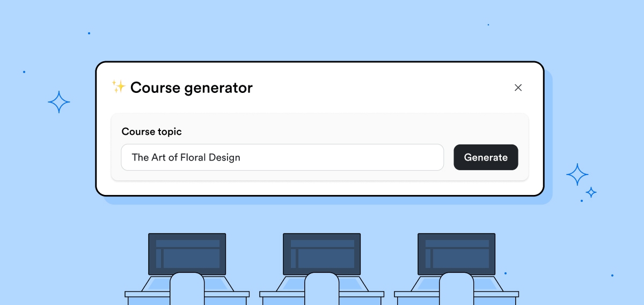Image resolution: width=644 pixels, height=305 pixels.
Task: Click the left desk tabletop
Action: coord(187,294)
